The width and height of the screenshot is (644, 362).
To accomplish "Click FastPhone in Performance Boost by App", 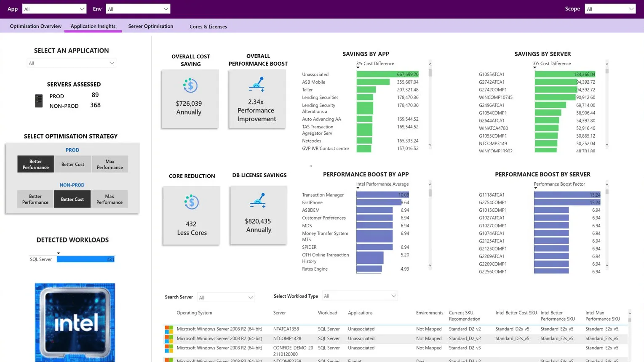I will (312, 202).
